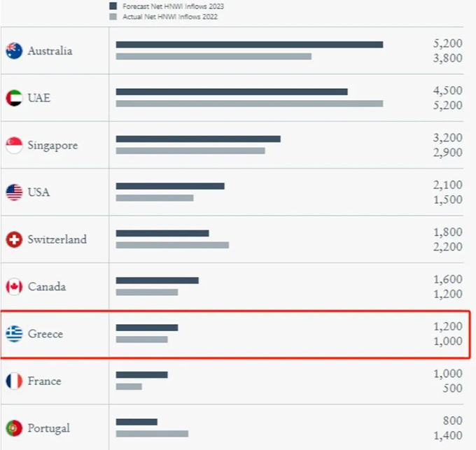Viewport: 476px width, 450px height.
Task: Click Singapore's 3,200 forecast value
Action: coord(448,137)
